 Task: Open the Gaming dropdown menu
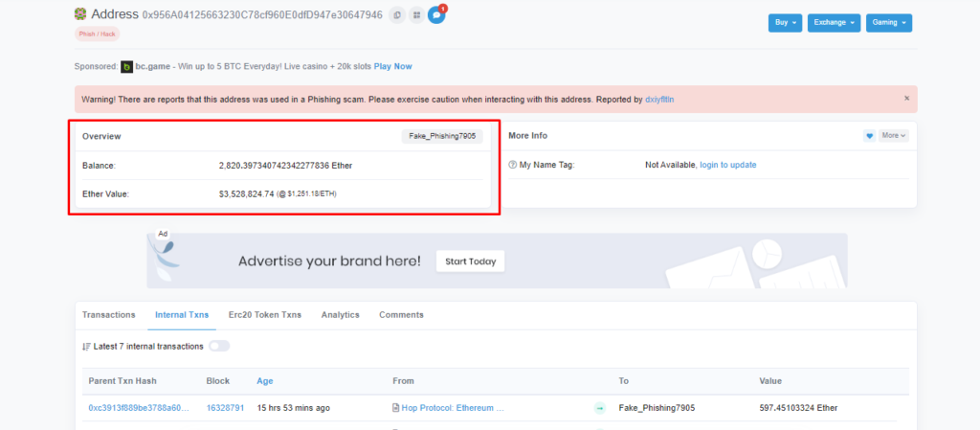[x=889, y=23]
